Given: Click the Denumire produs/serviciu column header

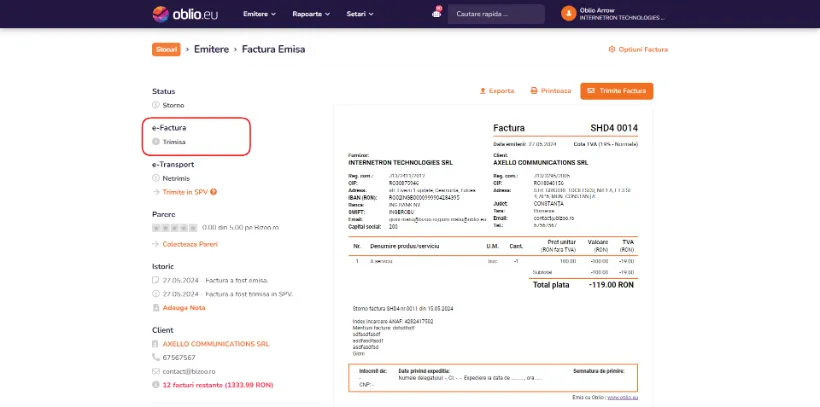Looking at the screenshot, I should click(x=405, y=246).
